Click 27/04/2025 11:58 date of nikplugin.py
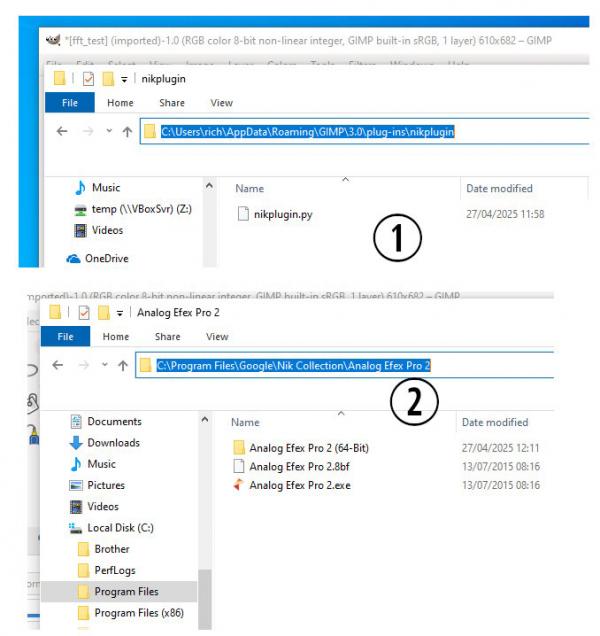 (x=505, y=214)
